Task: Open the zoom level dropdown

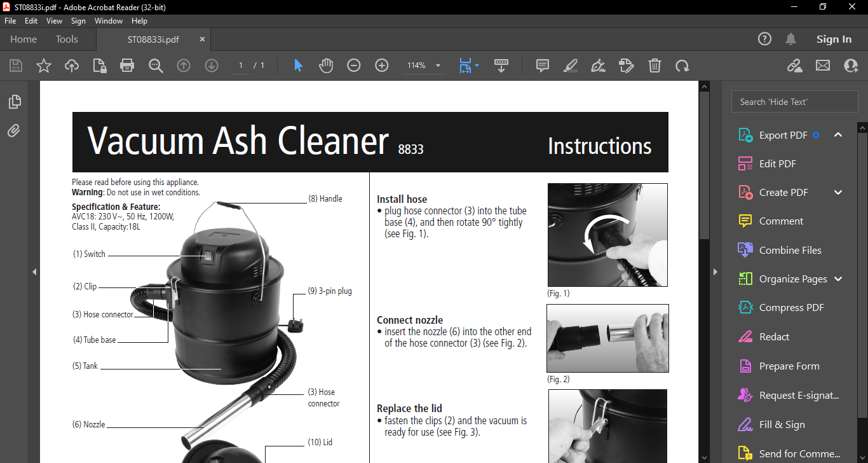Action: (438, 66)
